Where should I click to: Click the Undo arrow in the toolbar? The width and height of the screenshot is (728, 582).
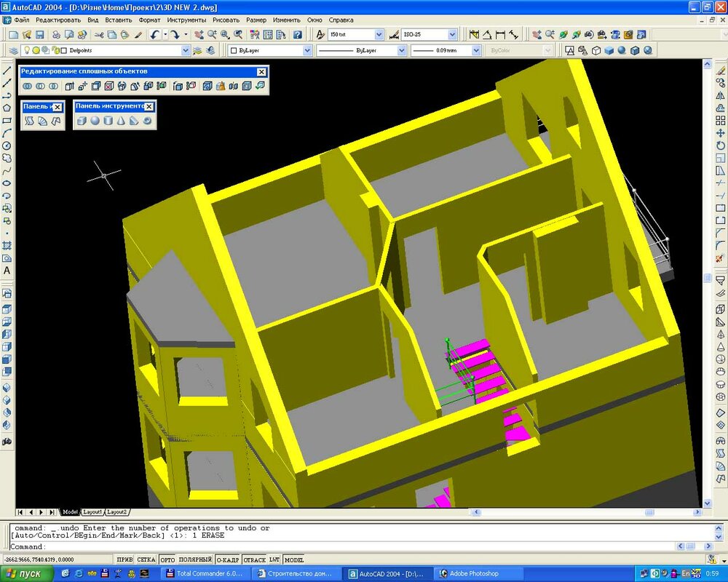click(155, 34)
